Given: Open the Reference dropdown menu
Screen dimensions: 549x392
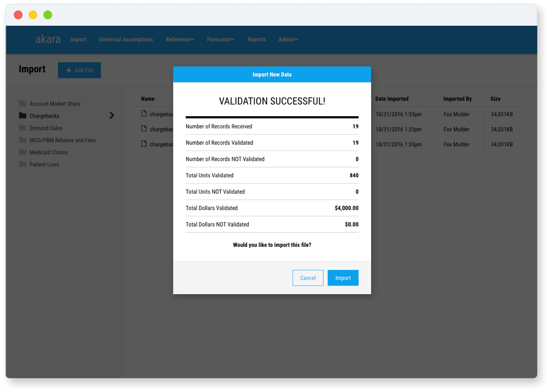Looking at the screenshot, I should coord(179,40).
